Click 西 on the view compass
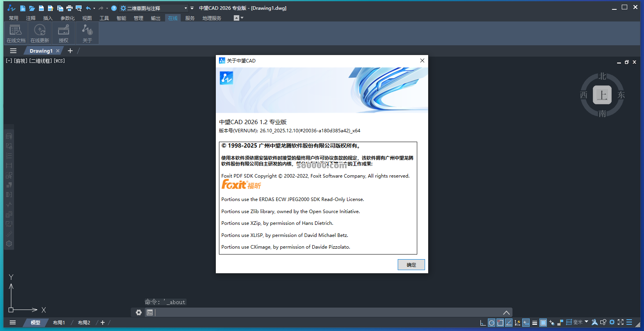The width and height of the screenshot is (644, 331). (584, 95)
